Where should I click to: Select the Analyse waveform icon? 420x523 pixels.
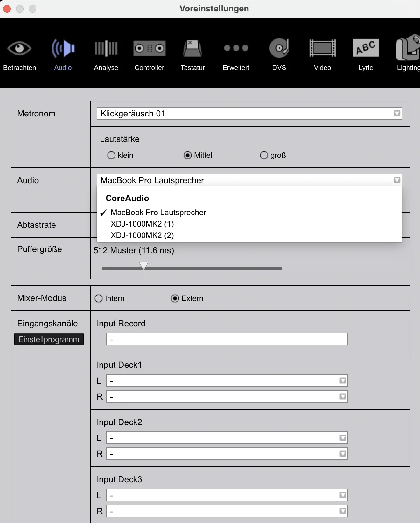click(x=106, y=49)
